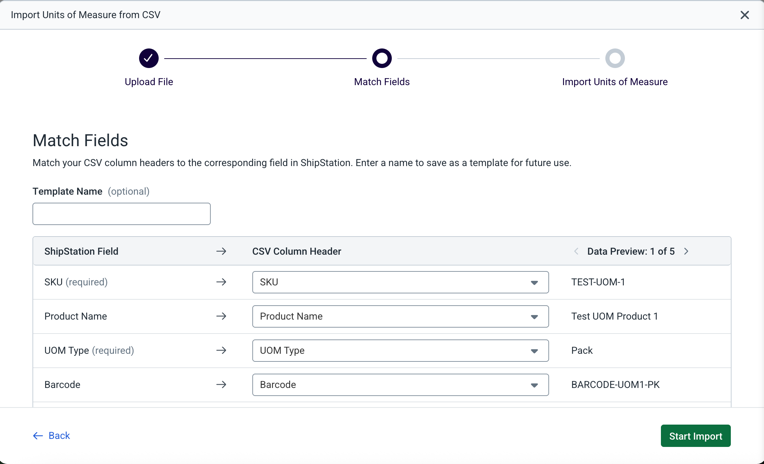Go to the next data preview record
Screen dimensions: 764x464
[686, 251]
